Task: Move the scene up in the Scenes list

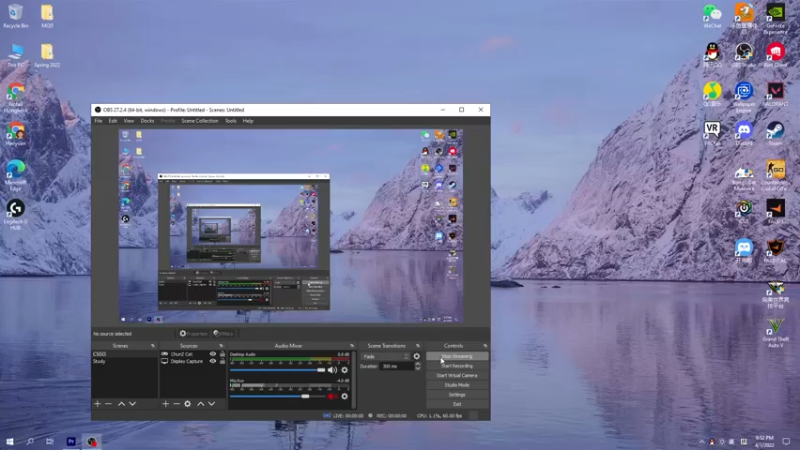Action: 121,404
